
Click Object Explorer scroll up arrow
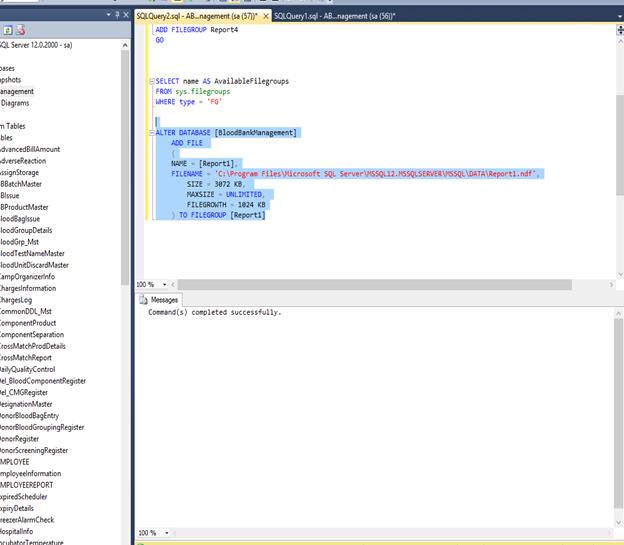click(126, 45)
